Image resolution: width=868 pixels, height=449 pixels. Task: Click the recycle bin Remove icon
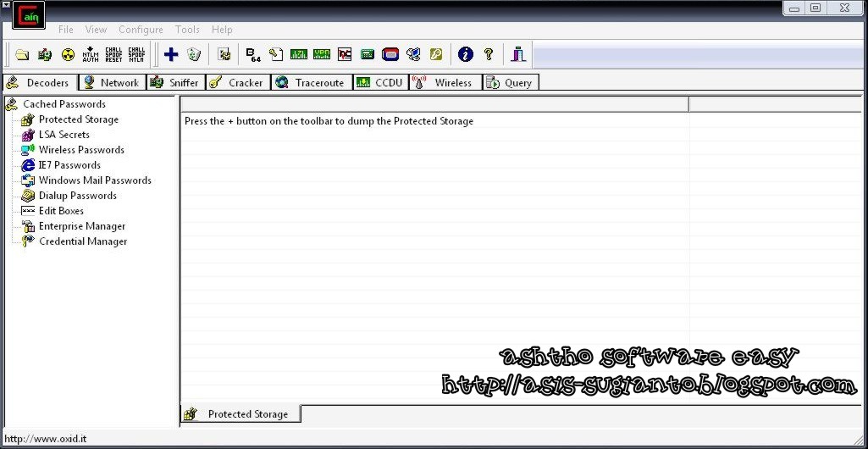[x=194, y=54]
